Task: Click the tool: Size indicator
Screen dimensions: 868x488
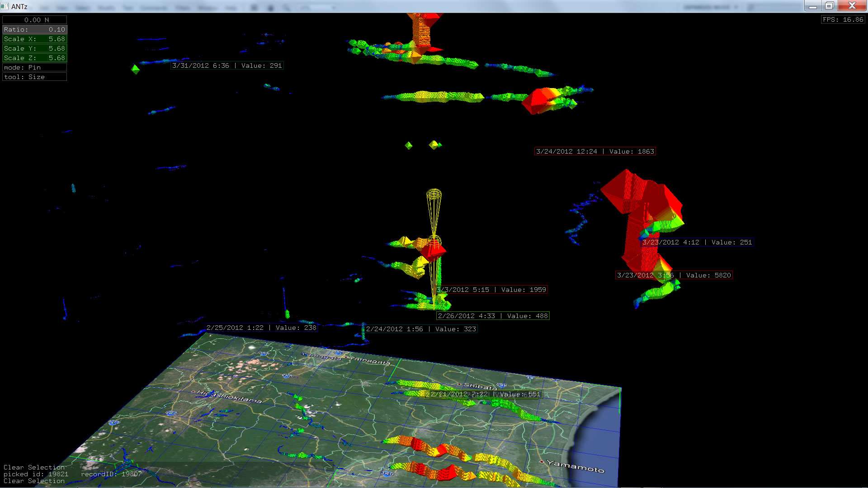Action: (x=35, y=77)
